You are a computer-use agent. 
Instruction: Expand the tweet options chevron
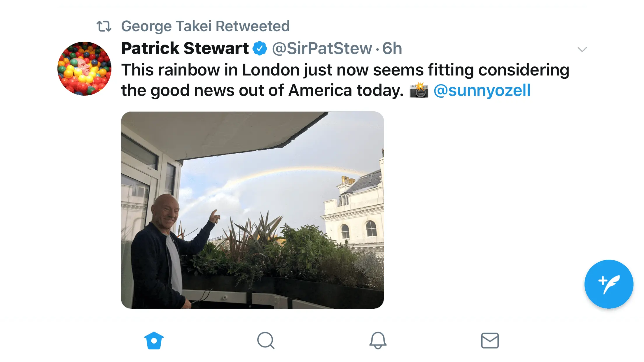[582, 50]
